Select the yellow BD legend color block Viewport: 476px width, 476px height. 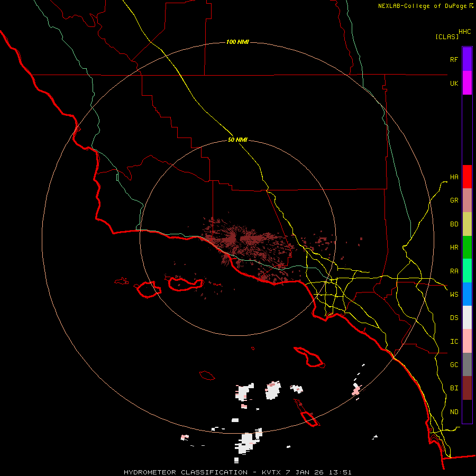[x=467, y=224]
